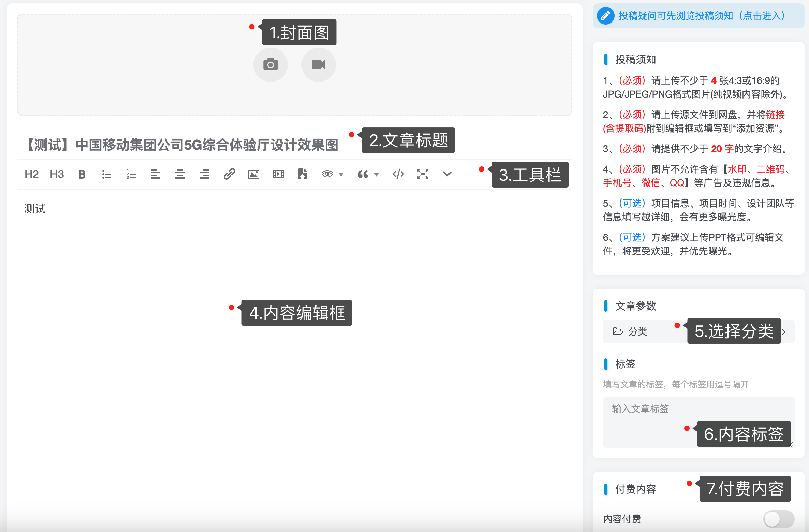Open the quote style dropdown arrow
This screenshot has height=532, width=809.
(x=377, y=174)
